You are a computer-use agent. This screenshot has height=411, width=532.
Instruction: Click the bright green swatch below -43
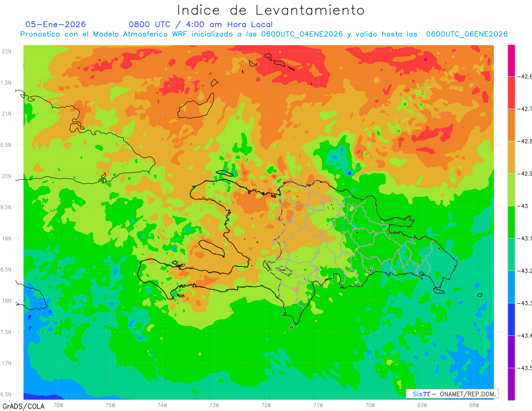click(x=511, y=222)
